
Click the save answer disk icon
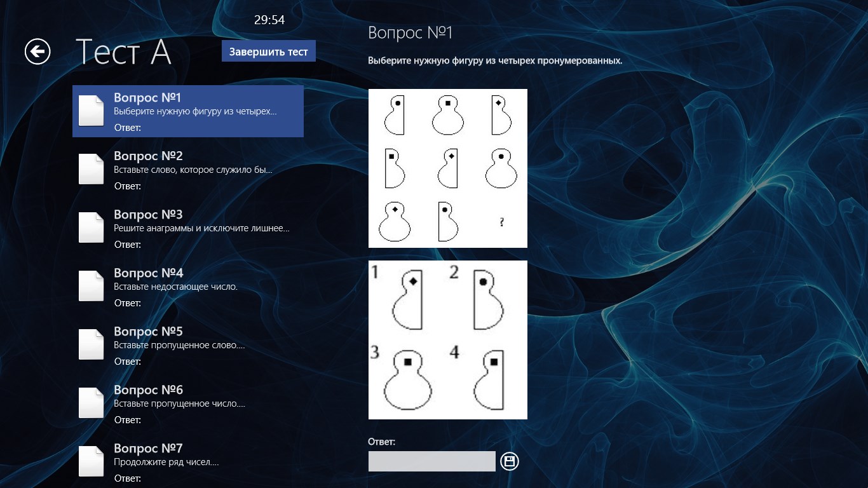tap(510, 461)
